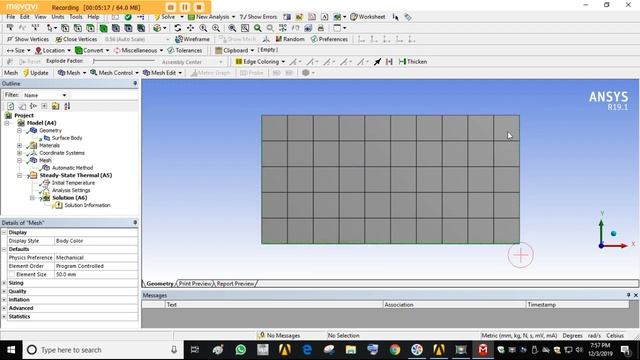Click the Windows Start button
The image size is (640, 360).
pyautogui.click(x=11, y=350)
